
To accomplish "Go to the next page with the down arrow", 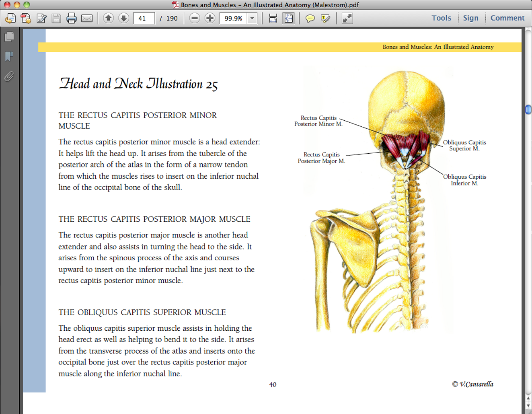I will pyautogui.click(x=124, y=18).
